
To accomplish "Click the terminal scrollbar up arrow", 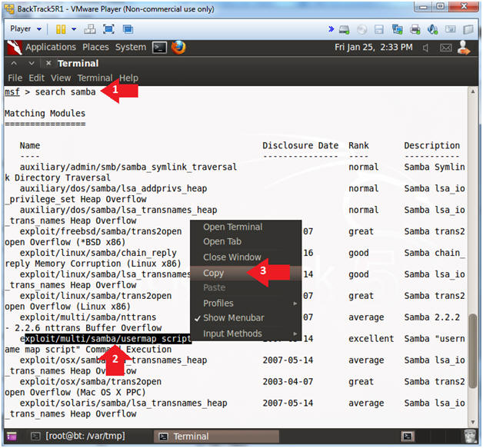I will click(x=472, y=91).
